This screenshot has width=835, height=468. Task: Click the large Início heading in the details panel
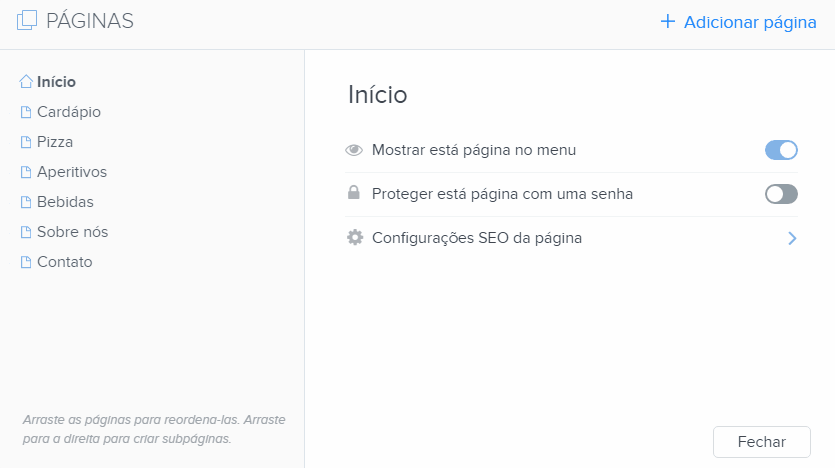coord(378,95)
